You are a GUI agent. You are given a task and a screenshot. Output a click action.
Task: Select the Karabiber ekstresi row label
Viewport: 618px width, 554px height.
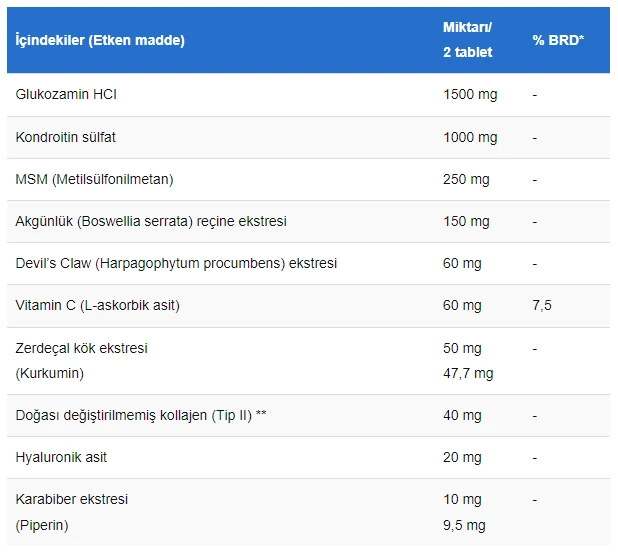point(72,499)
